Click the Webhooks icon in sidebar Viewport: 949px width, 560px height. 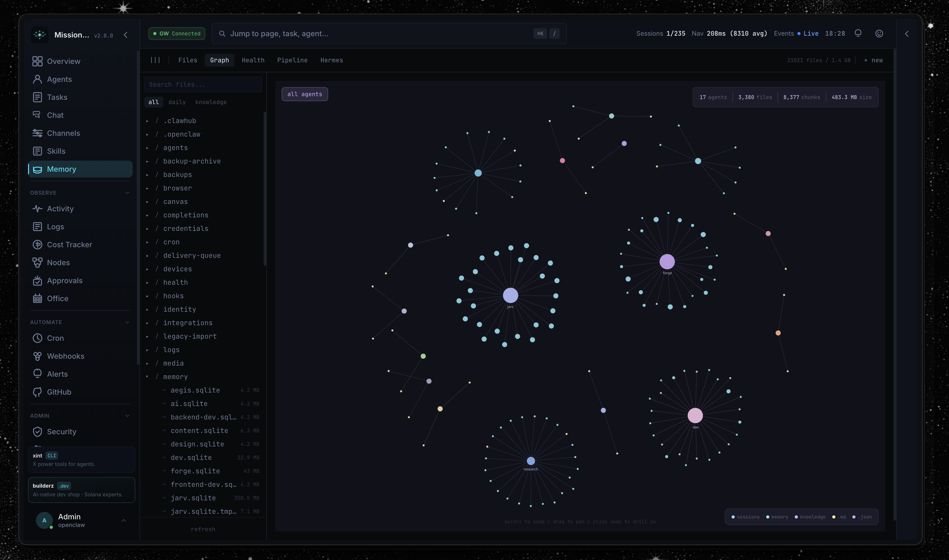[37, 356]
